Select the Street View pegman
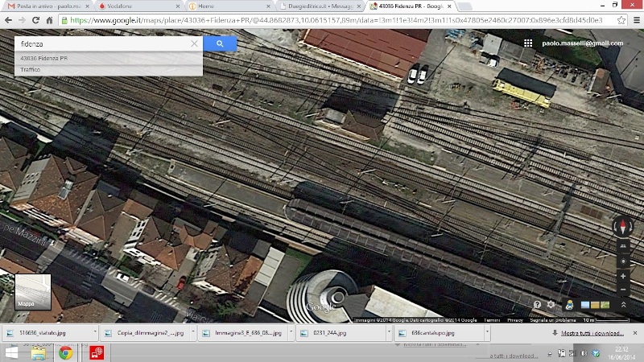Image resolution: width=644 pixels, height=362 pixels. tap(569, 304)
